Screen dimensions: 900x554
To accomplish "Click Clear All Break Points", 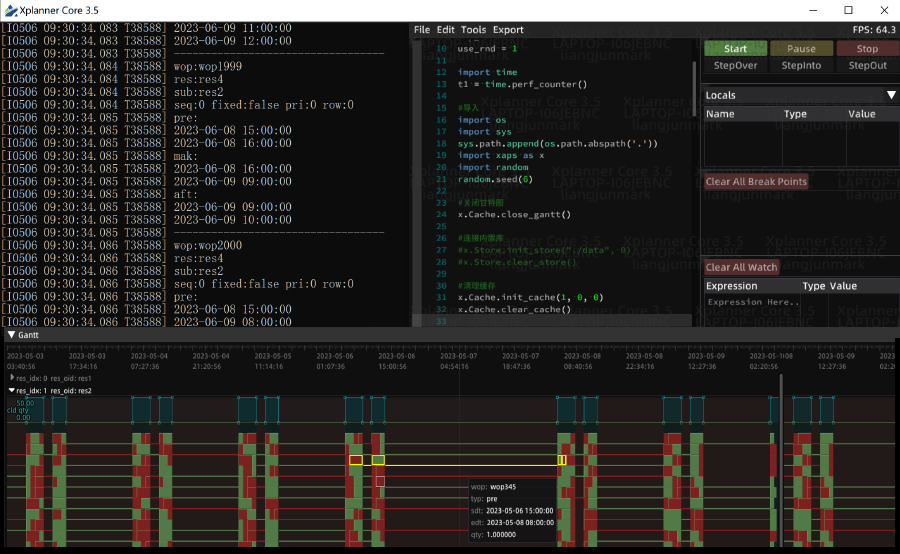I will click(x=756, y=182).
